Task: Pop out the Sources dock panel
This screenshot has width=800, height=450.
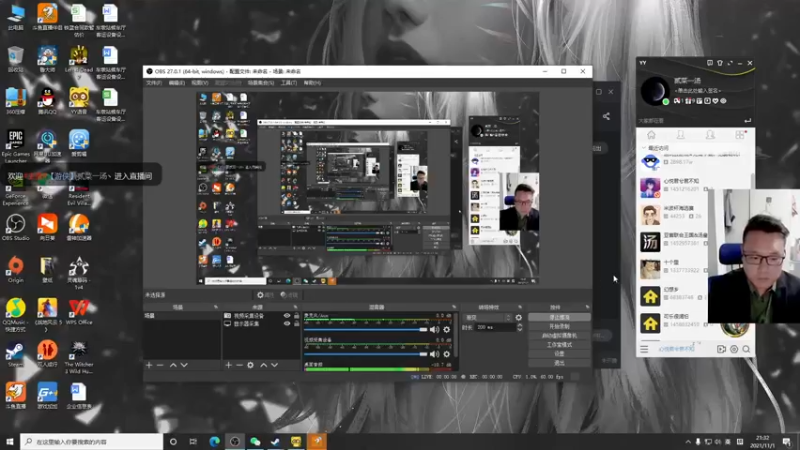Action: point(295,307)
